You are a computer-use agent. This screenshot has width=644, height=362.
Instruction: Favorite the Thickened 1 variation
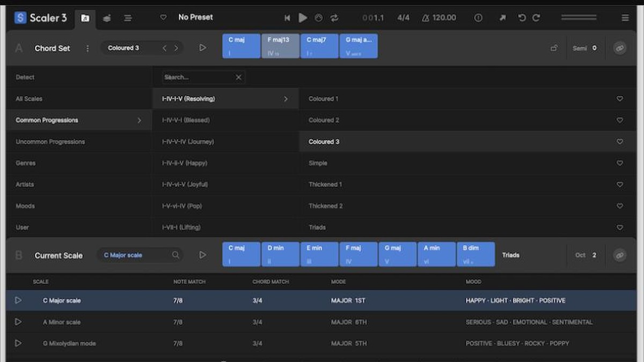pyautogui.click(x=620, y=184)
